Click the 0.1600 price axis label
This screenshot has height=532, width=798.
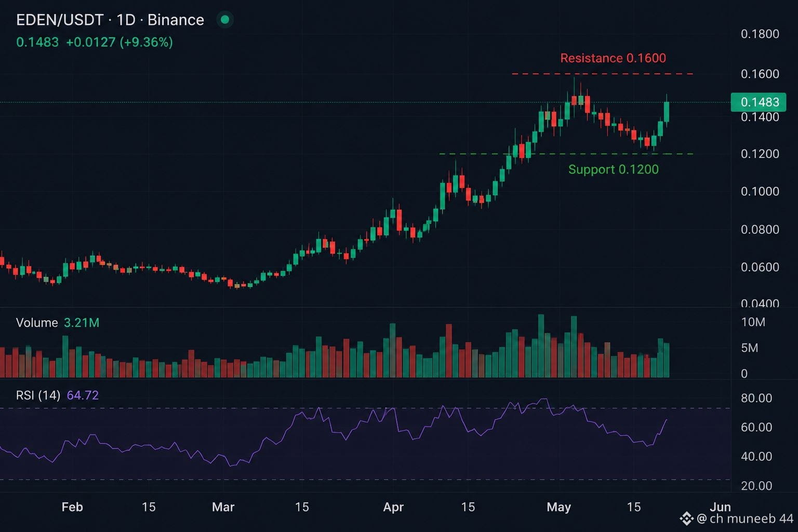click(x=760, y=74)
